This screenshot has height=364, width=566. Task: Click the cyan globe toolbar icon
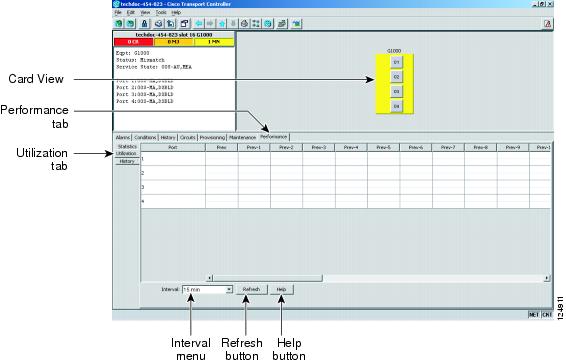pyautogui.click(x=268, y=24)
